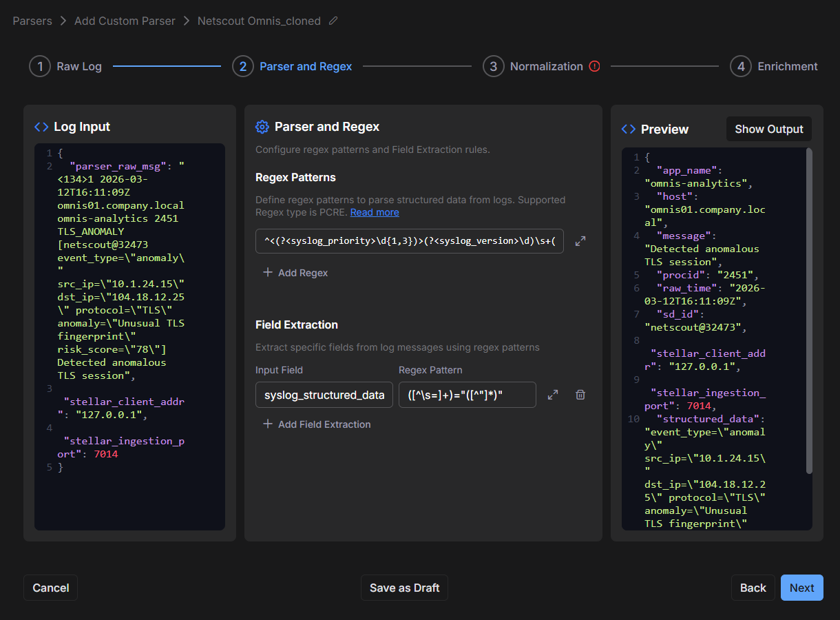Click the pencil icon to rename parser

point(333,21)
